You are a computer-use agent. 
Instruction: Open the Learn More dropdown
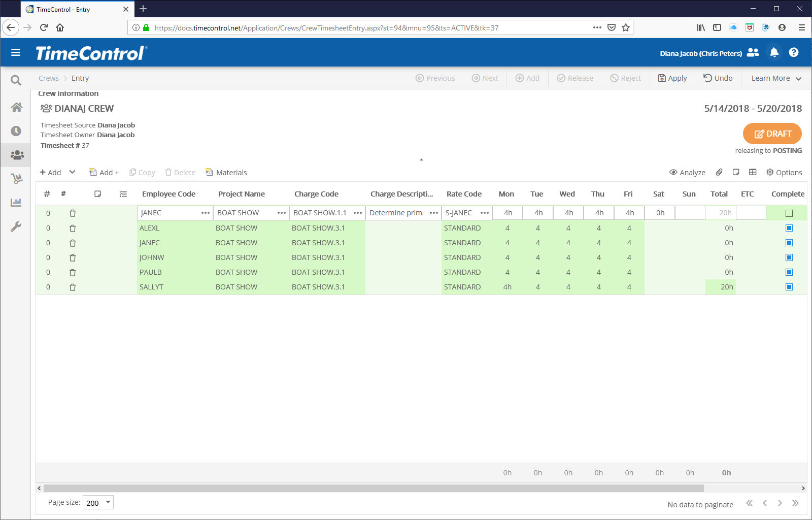pyautogui.click(x=776, y=78)
